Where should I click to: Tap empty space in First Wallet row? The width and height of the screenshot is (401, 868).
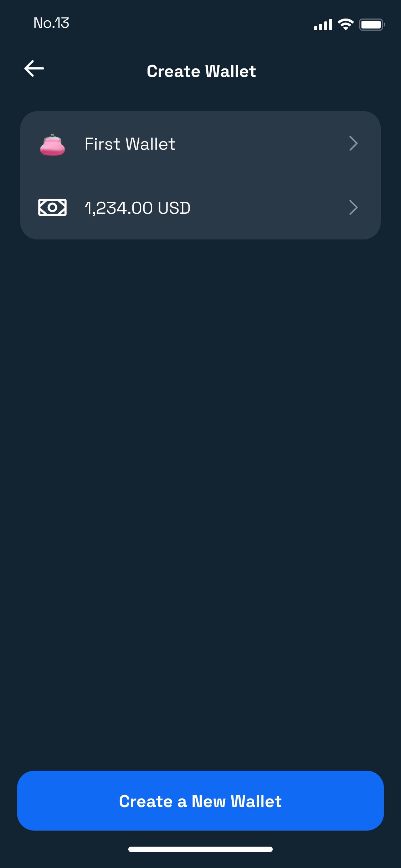click(260, 144)
